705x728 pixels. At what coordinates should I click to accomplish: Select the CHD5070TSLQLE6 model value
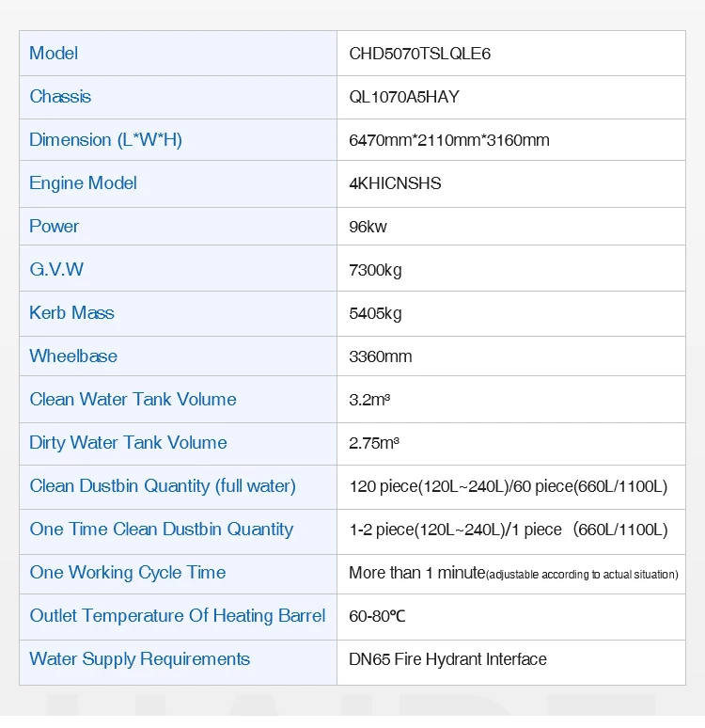pyautogui.click(x=419, y=54)
